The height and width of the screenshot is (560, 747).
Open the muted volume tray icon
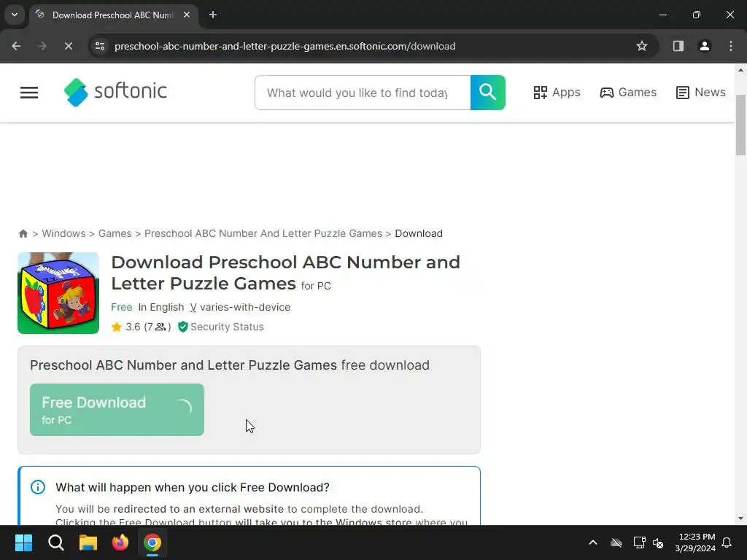(x=659, y=542)
